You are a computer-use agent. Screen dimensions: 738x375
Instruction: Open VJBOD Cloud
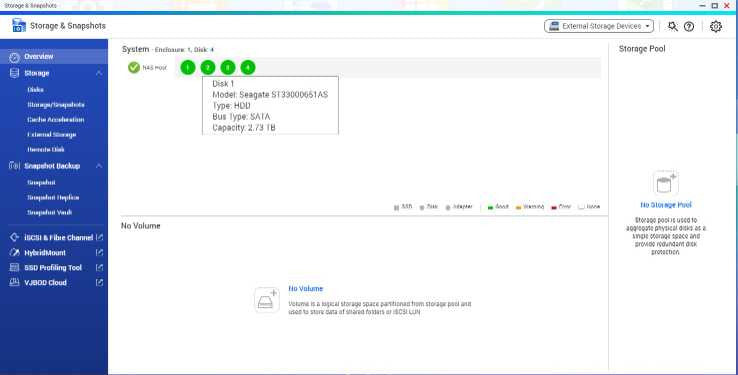45,283
